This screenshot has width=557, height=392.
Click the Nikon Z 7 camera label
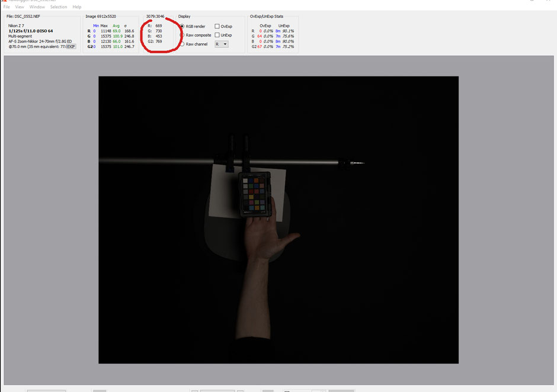click(x=17, y=25)
